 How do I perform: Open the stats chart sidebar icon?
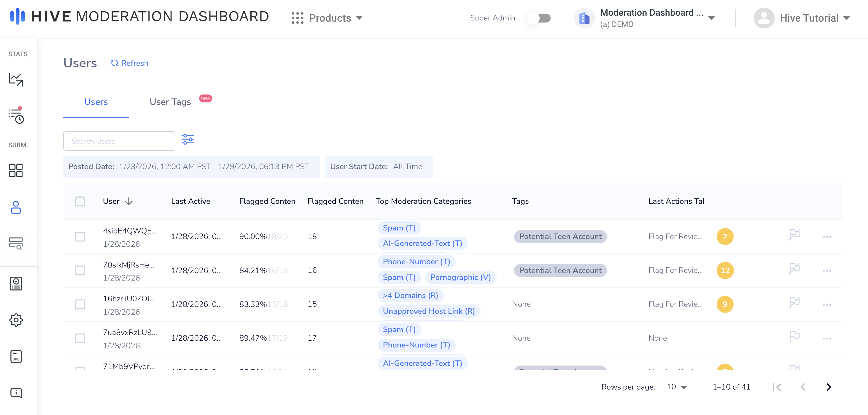point(16,80)
